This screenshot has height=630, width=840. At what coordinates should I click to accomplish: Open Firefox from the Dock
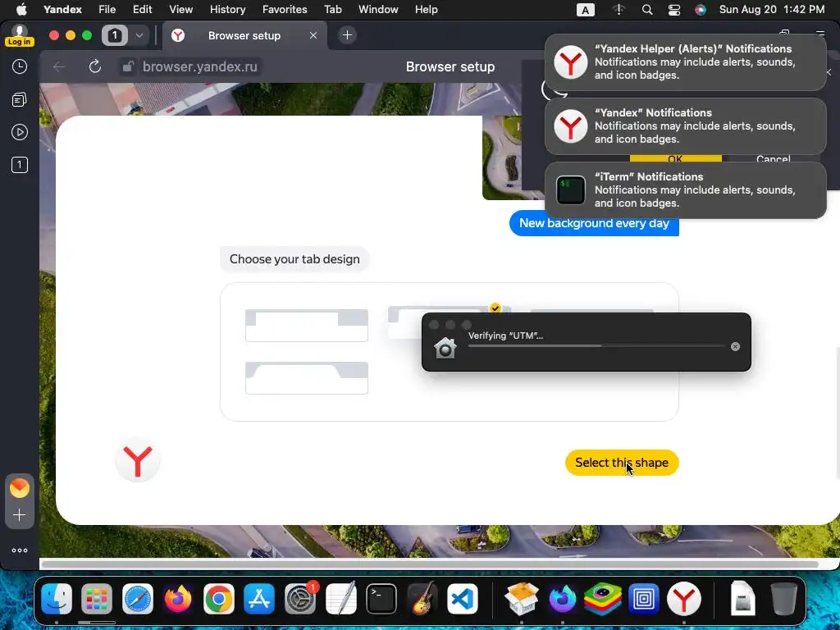tap(178, 598)
